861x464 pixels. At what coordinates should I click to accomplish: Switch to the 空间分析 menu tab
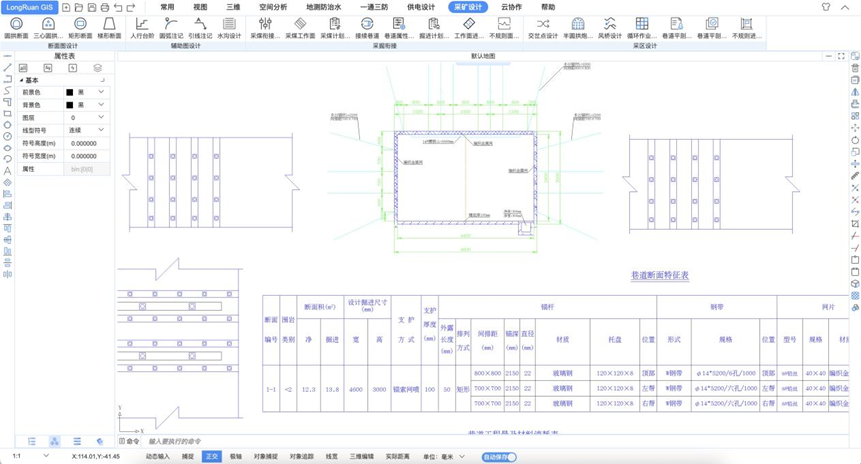272,7
